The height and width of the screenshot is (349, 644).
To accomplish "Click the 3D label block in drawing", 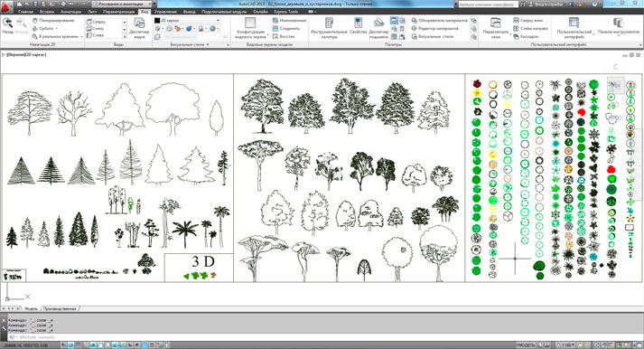I will 203,261.
